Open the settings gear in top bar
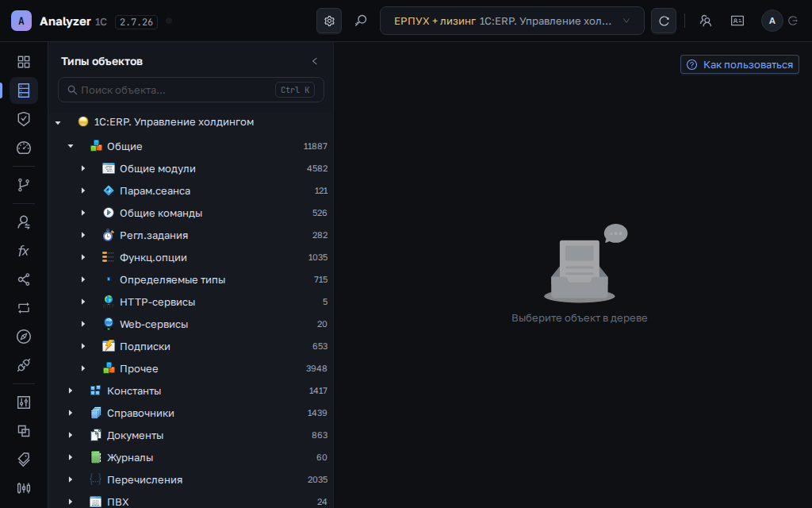Viewport: 812px width, 508px height. [x=329, y=21]
